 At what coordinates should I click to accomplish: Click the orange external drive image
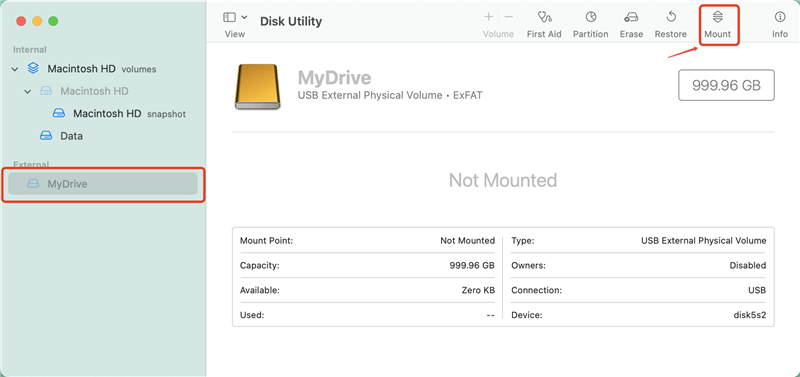click(258, 87)
